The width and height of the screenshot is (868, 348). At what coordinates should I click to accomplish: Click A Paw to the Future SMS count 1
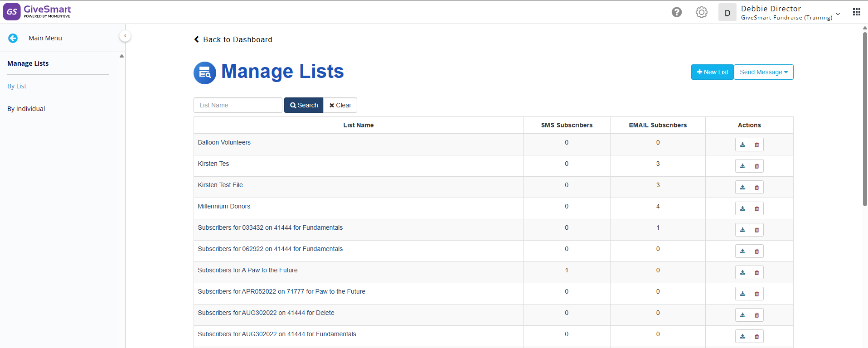tap(567, 270)
